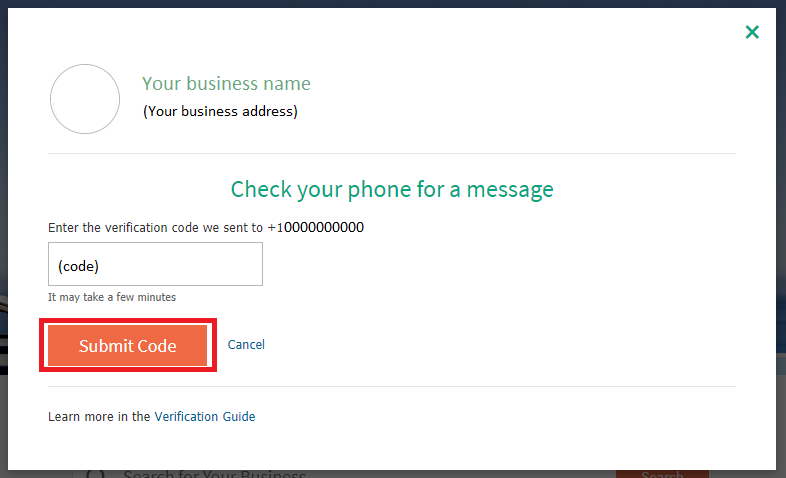Select the 'Your business name' heading

tap(226, 84)
